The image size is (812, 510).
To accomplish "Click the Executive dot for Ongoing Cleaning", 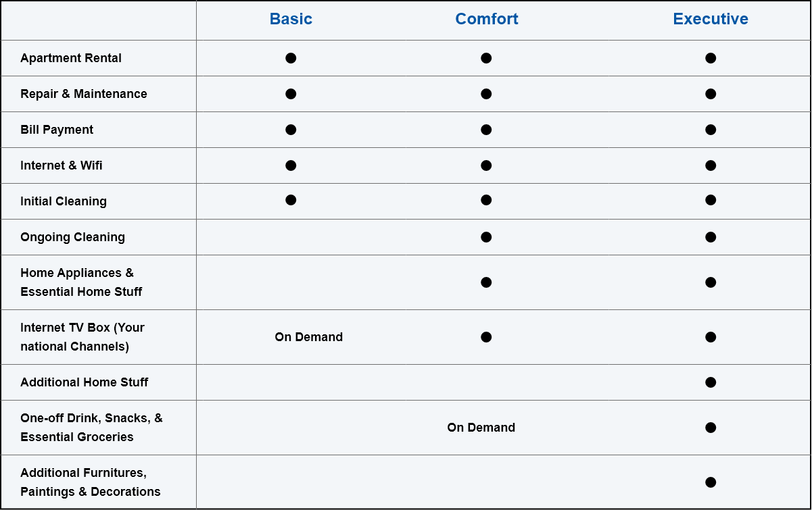I will (711, 237).
